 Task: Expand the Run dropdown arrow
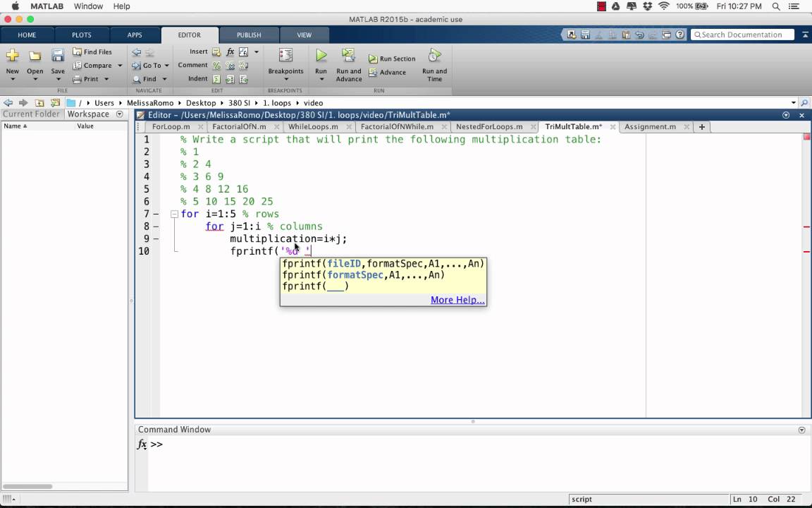pyautogui.click(x=321, y=79)
